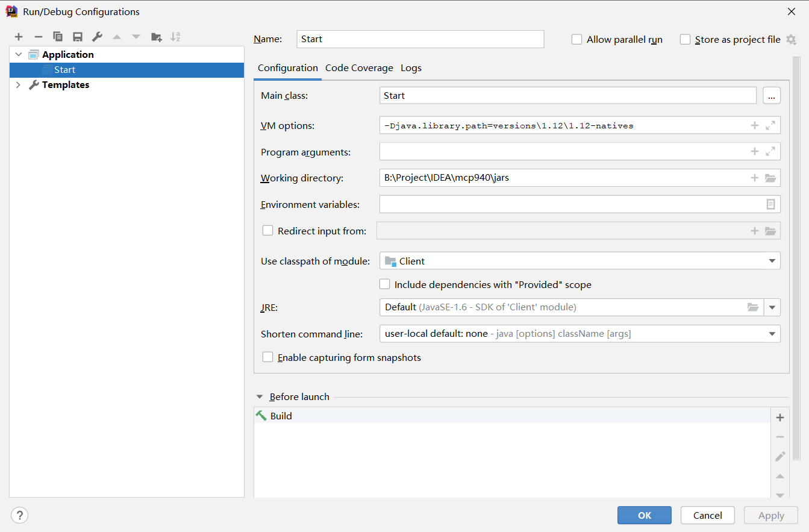Toggle Store as project file checkbox
This screenshot has width=809, height=532.
[x=685, y=39]
